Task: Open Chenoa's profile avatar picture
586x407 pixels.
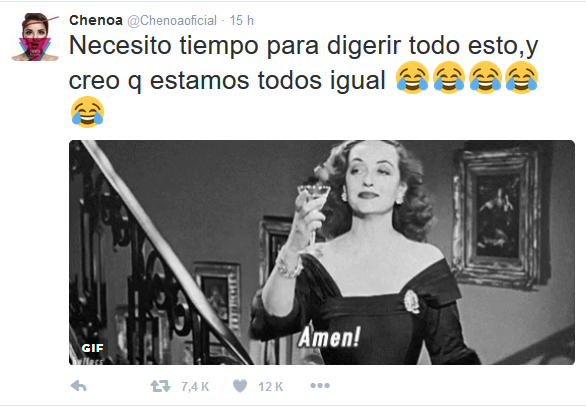Action: [35, 37]
